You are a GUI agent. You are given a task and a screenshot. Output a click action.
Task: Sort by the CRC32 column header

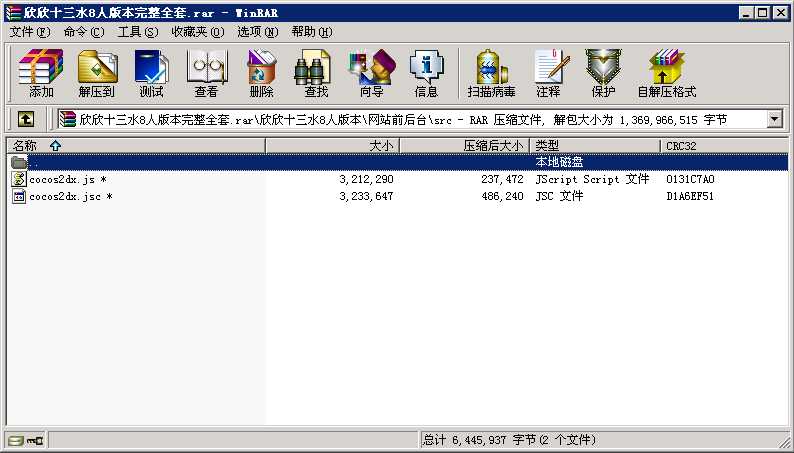[724, 146]
